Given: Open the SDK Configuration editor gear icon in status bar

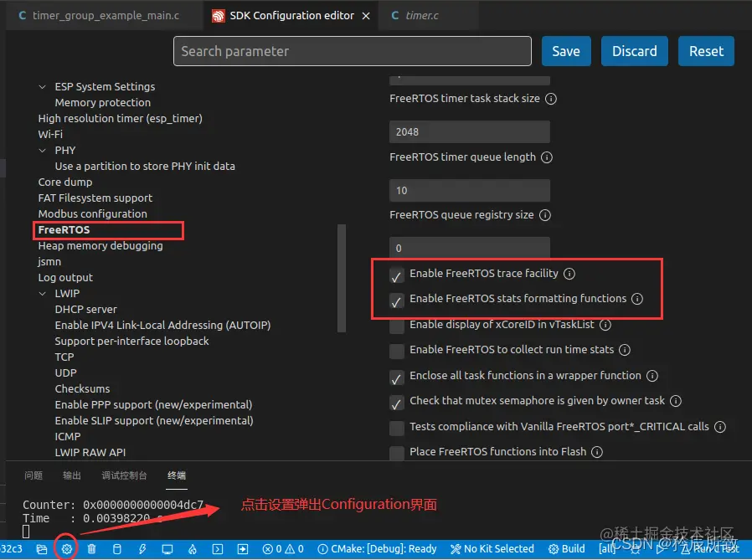Looking at the screenshot, I should click(67, 548).
